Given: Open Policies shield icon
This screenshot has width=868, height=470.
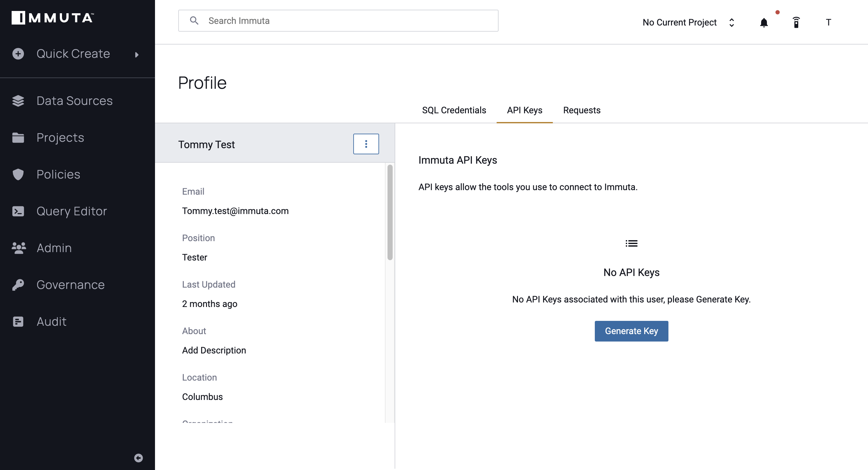Looking at the screenshot, I should [18, 174].
